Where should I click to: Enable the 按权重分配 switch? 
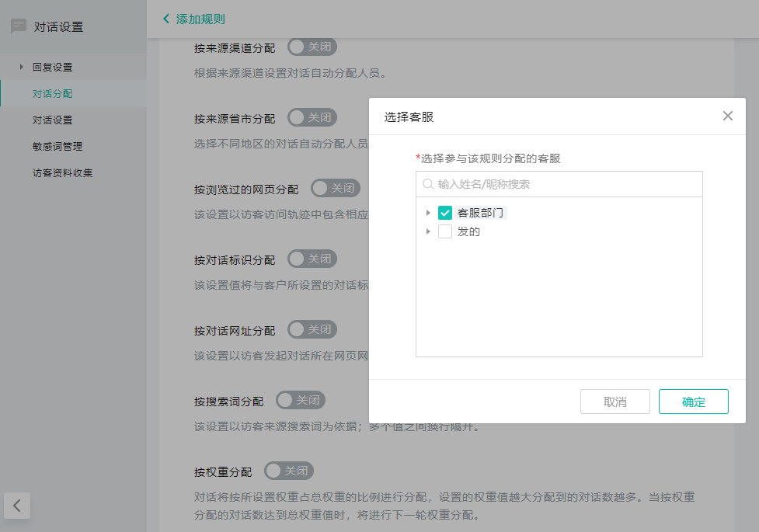click(x=288, y=471)
